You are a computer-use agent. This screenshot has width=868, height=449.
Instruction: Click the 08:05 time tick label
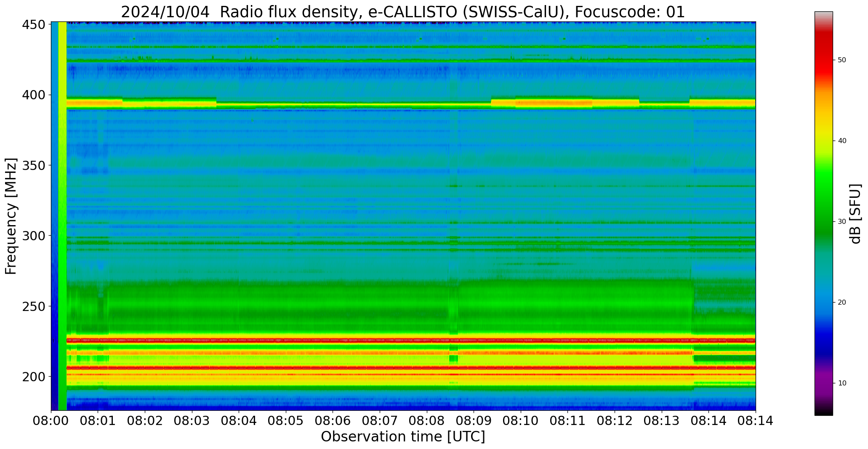tap(286, 421)
